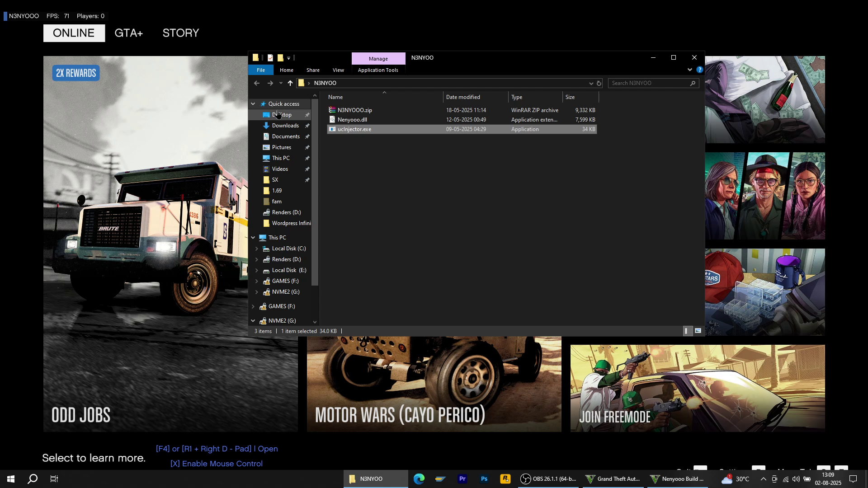This screenshot has width=868, height=488.
Task: Open volume control in system tray
Action: coord(796,479)
